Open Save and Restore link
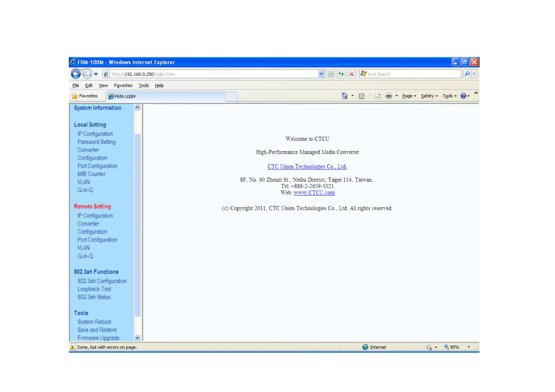The image size is (555, 392). click(x=97, y=330)
